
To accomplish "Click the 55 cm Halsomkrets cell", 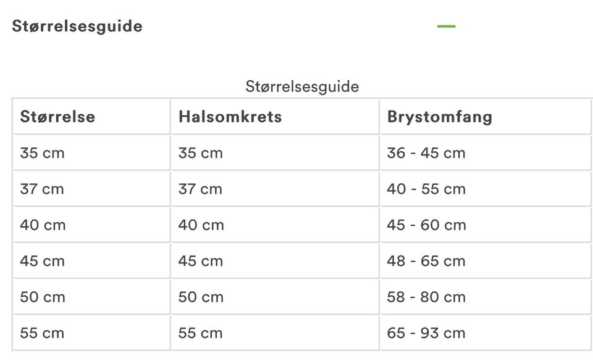I will pyautogui.click(x=275, y=333).
